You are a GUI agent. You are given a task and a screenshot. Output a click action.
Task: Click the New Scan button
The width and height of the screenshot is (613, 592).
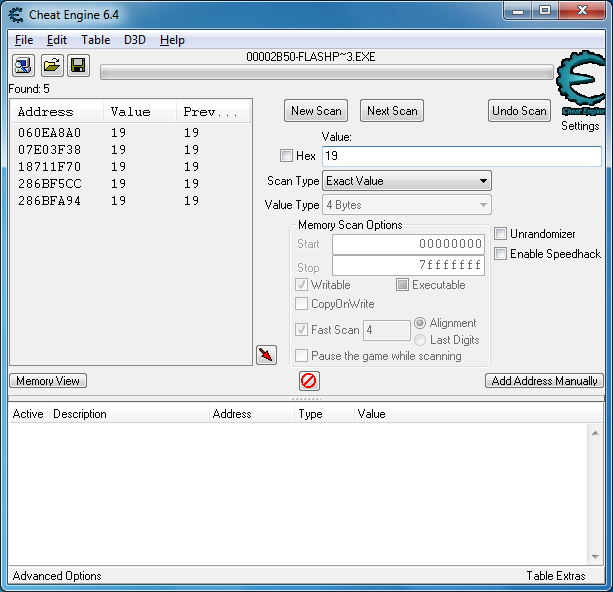tap(316, 111)
